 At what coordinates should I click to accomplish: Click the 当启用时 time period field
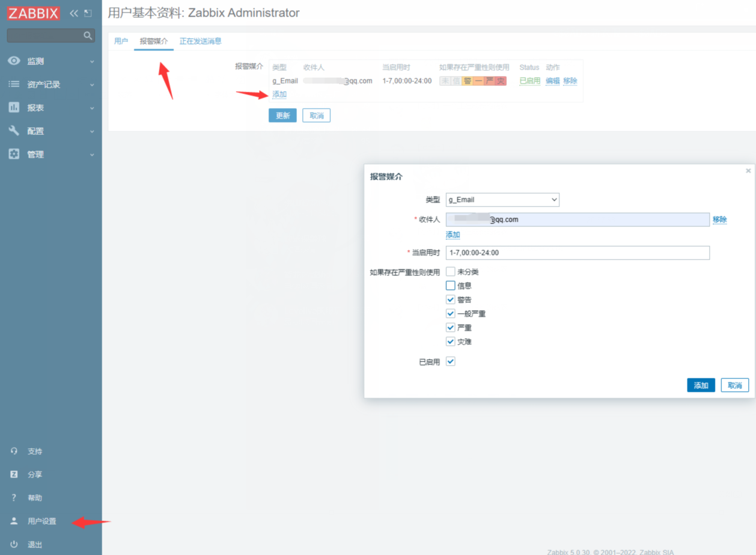(x=578, y=253)
